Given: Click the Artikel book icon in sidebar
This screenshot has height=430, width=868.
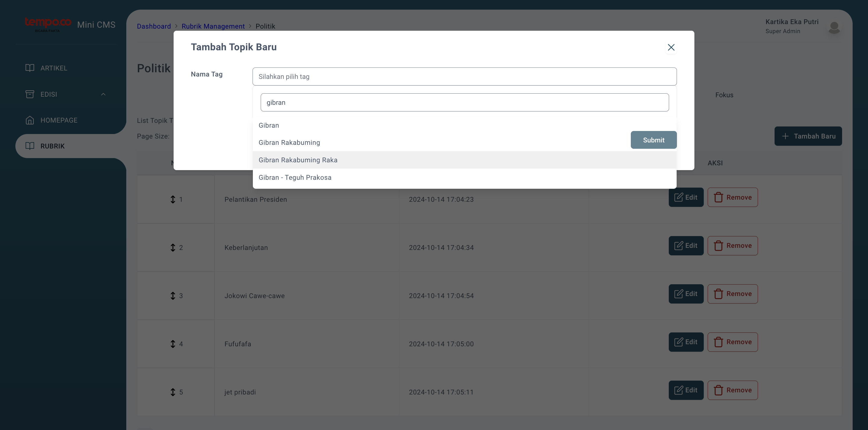Looking at the screenshot, I should [x=30, y=68].
